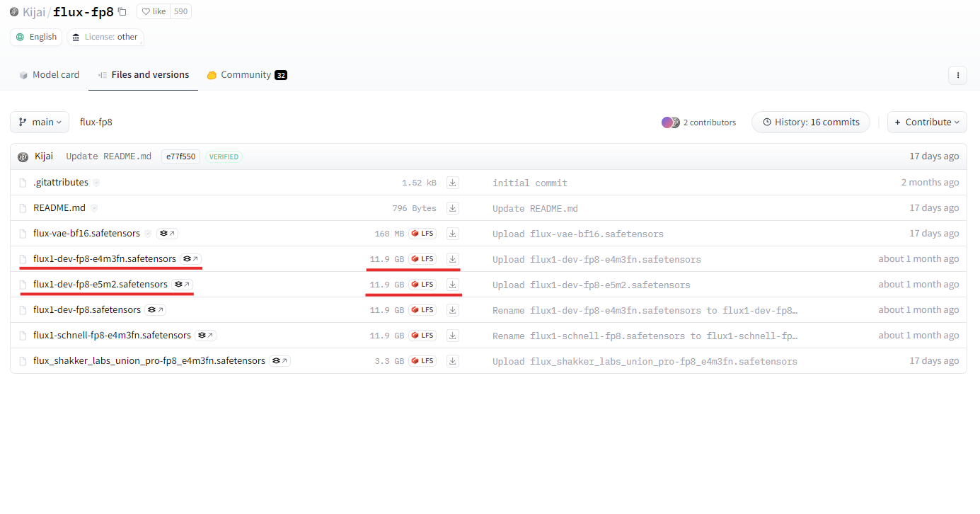Open flux1-dev-fp8-e4m3fn.safetensors file
The image size is (980, 514).
point(105,259)
